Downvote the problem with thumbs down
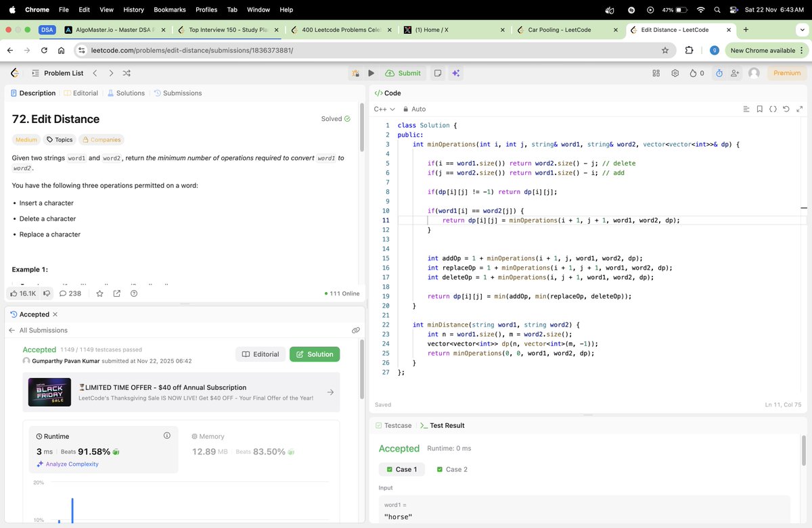Image resolution: width=812 pixels, height=528 pixels. click(x=47, y=293)
